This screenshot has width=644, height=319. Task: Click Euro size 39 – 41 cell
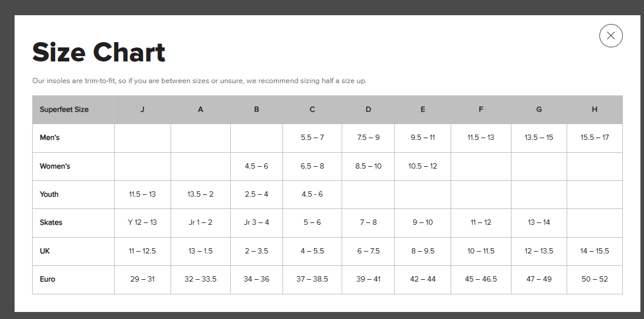(x=369, y=279)
